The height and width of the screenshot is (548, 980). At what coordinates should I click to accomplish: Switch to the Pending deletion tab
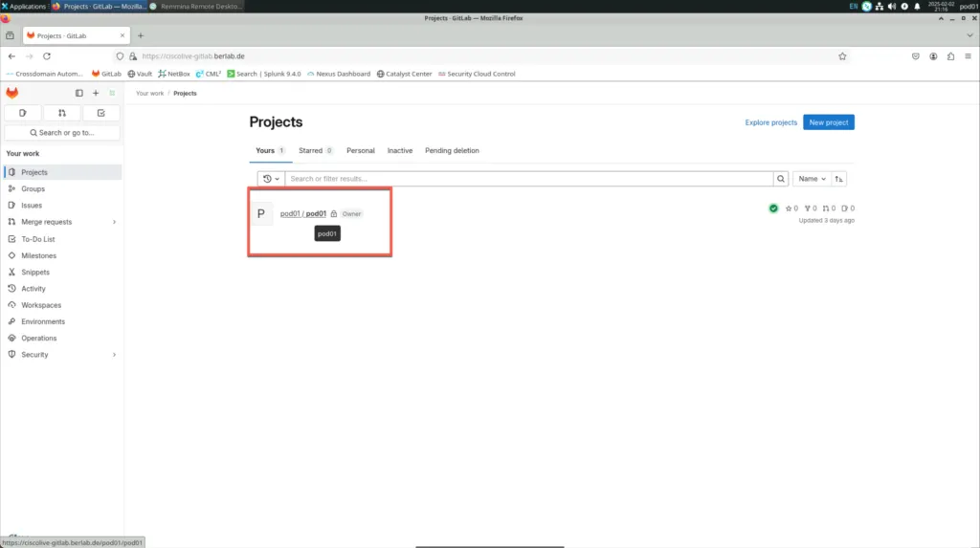click(x=452, y=150)
